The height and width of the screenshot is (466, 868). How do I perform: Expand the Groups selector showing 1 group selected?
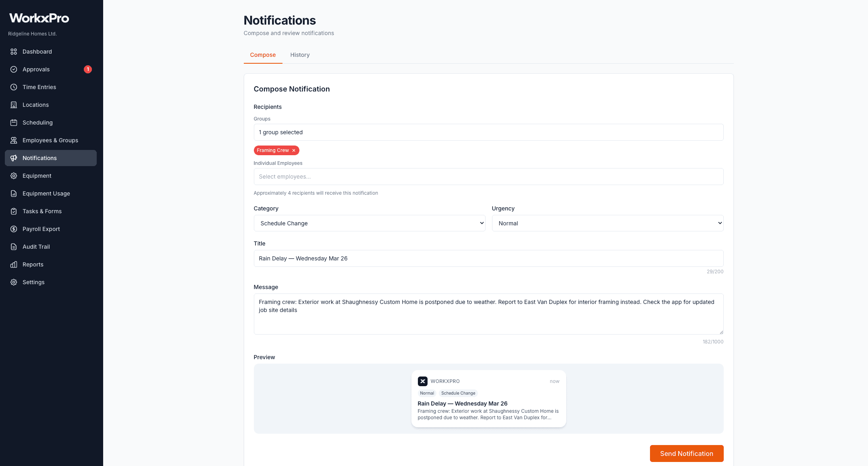click(x=488, y=132)
